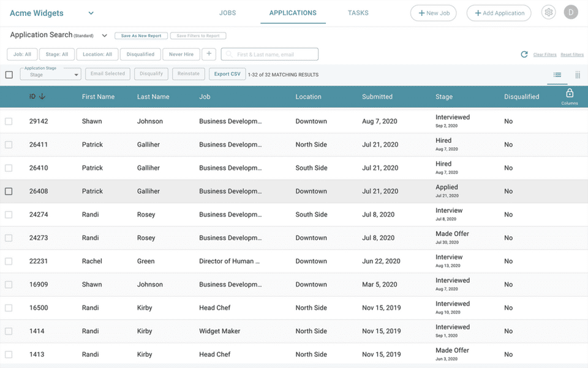Click the refresh results icon

(524, 55)
